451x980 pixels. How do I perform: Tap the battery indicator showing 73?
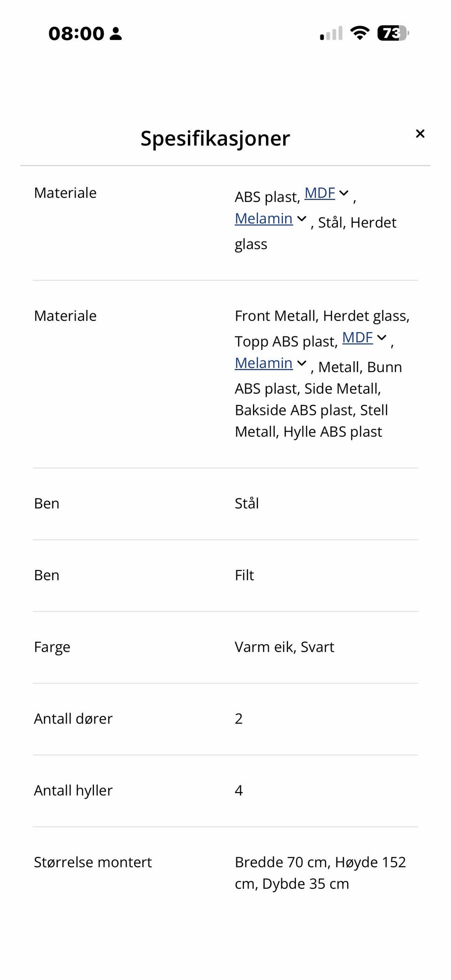pyautogui.click(x=393, y=33)
